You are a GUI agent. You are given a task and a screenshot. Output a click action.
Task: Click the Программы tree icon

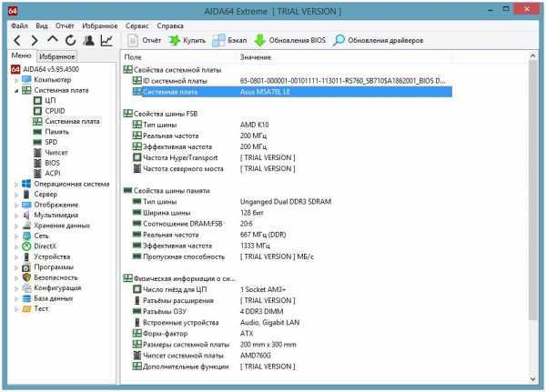tap(26, 267)
